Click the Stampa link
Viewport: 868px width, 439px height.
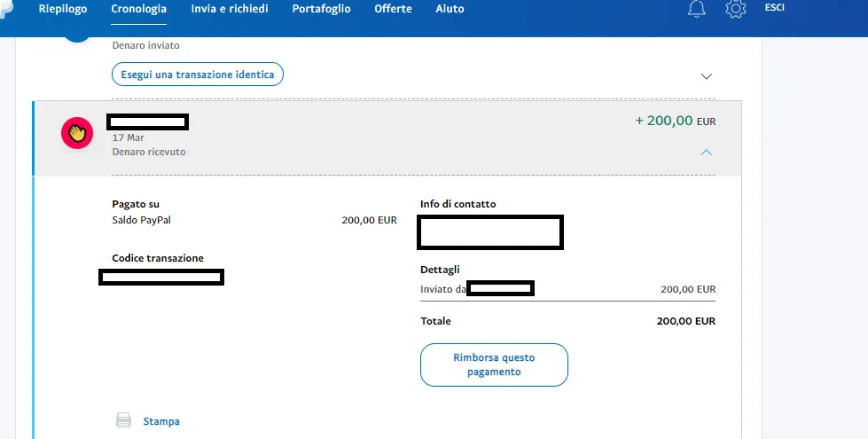point(161,421)
